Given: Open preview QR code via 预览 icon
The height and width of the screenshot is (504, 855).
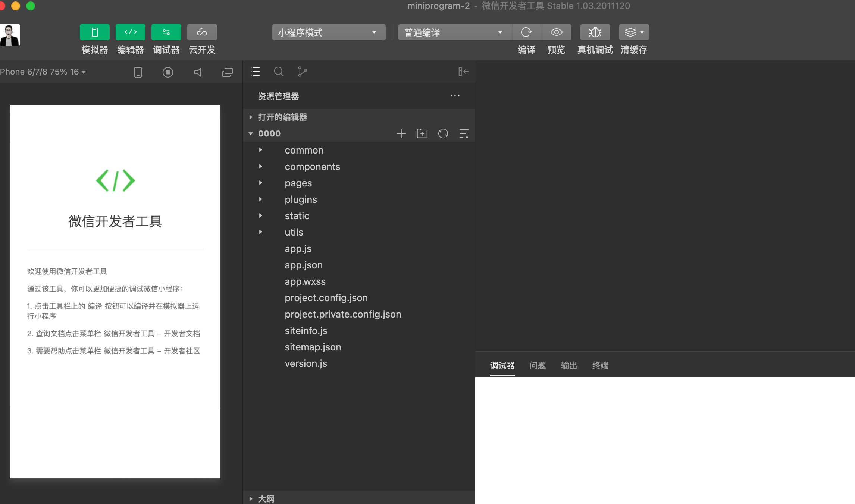Looking at the screenshot, I should 556,32.
